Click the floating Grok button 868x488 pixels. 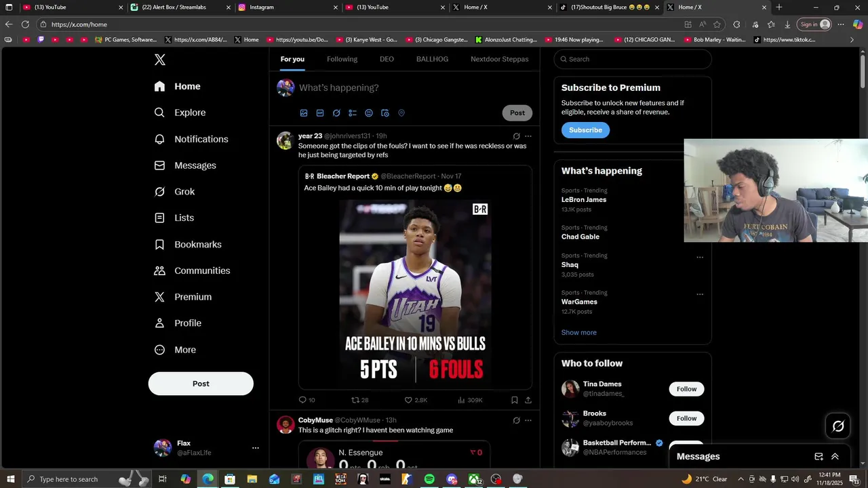838,426
